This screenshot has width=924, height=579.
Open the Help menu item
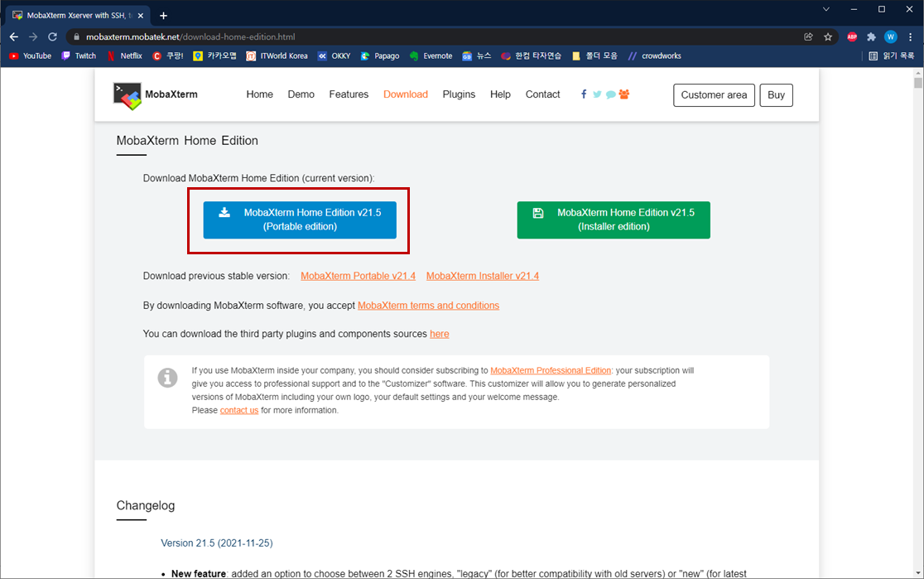[x=500, y=94]
